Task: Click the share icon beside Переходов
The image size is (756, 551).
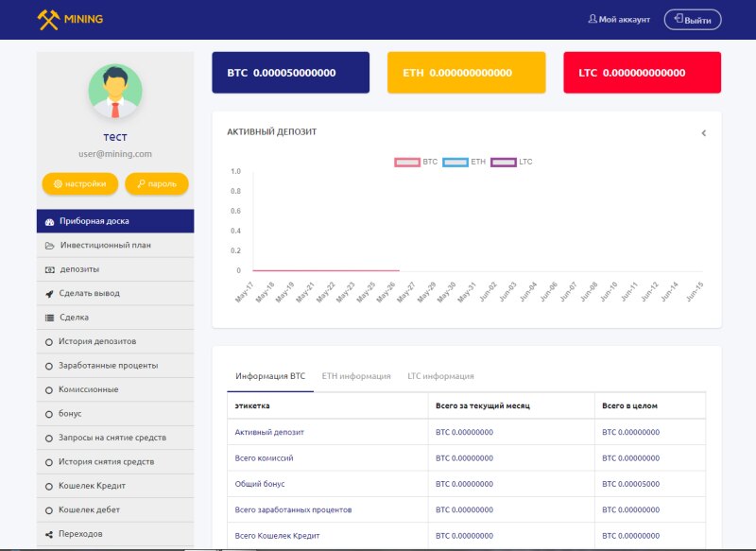Action: (49, 534)
